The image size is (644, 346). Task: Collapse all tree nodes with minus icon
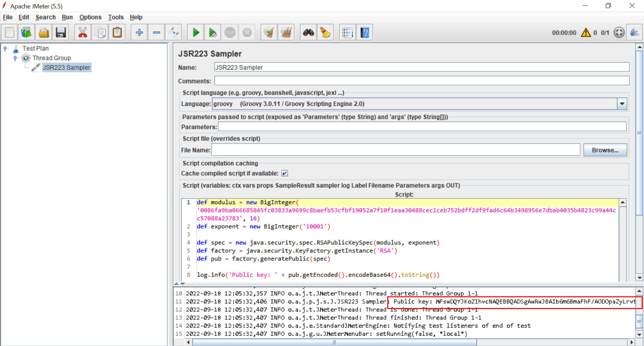point(156,33)
